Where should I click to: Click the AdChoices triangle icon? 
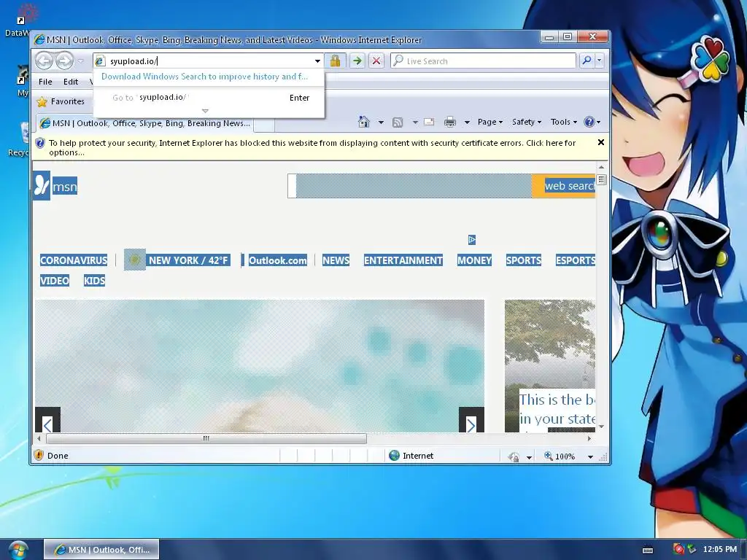point(472,239)
